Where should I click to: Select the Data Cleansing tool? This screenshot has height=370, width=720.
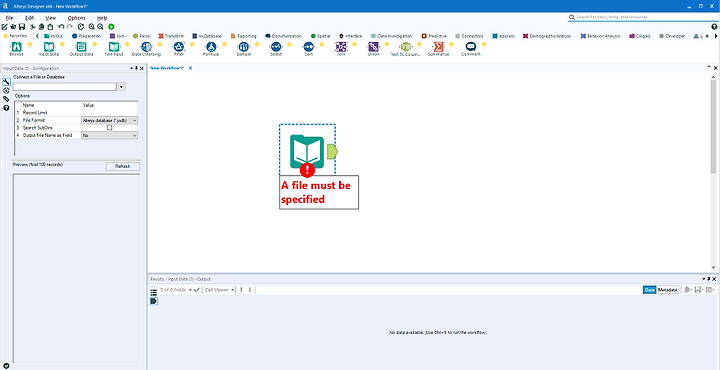pyautogui.click(x=146, y=47)
